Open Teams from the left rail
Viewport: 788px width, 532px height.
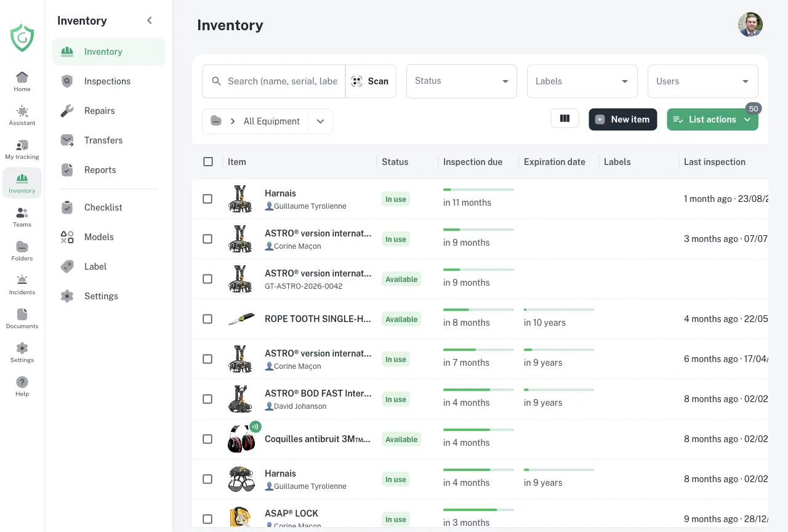pyautogui.click(x=22, y=217)
